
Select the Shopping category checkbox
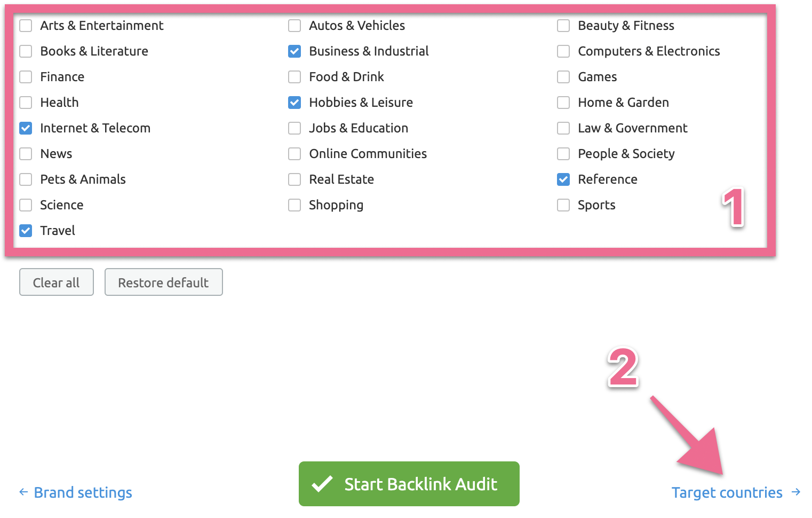pyautogui.click(x=294, y=205)
